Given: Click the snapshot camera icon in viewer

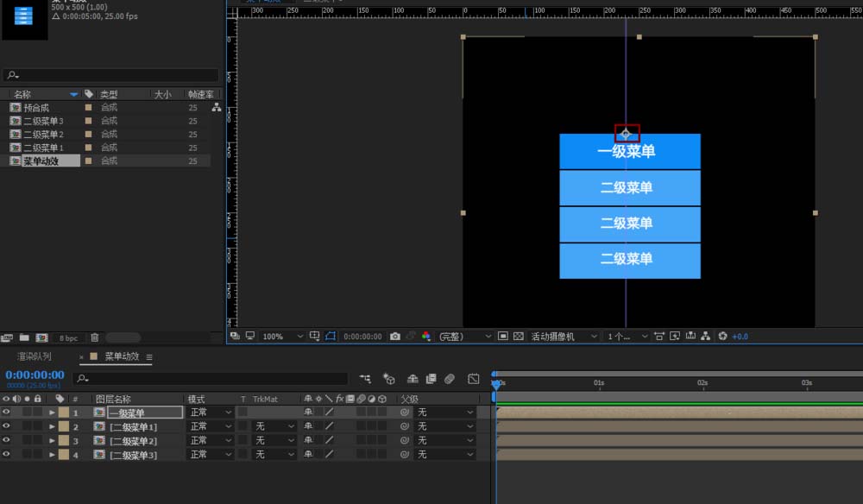Looking at the screenshot, I should (394, 337).
